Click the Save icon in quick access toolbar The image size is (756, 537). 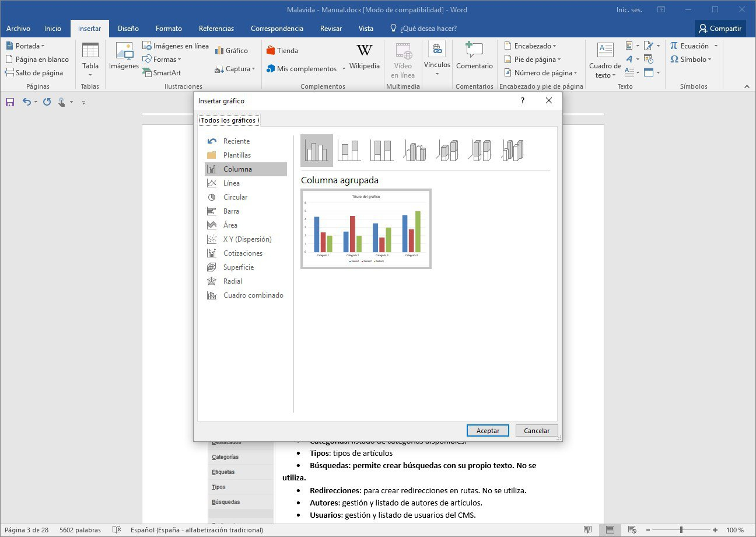point(10,102)
